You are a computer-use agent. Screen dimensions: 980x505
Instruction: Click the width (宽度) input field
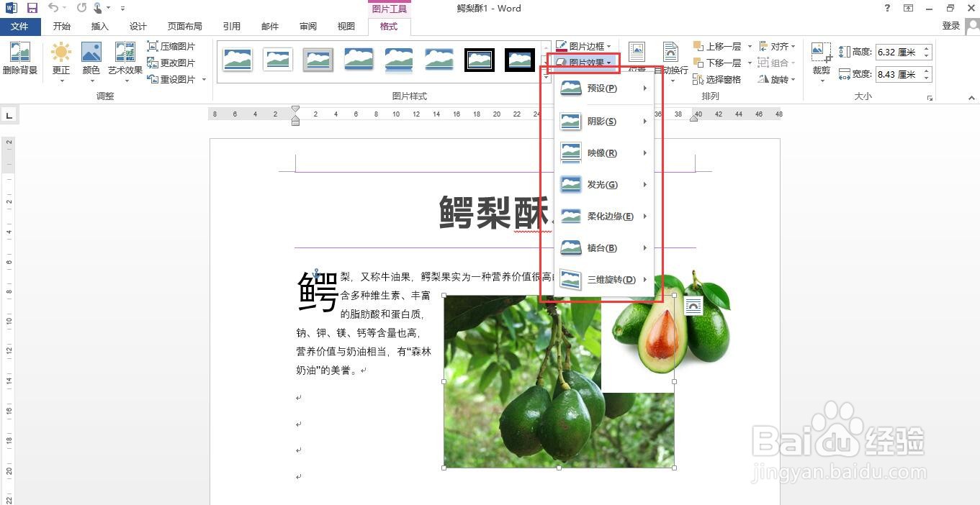pos(898,74)
